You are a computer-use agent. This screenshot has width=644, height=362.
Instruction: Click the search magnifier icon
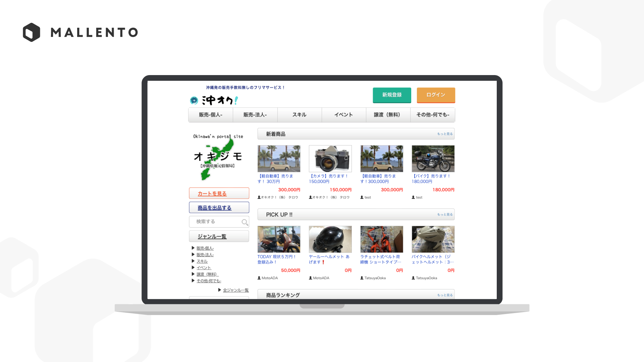245,222
